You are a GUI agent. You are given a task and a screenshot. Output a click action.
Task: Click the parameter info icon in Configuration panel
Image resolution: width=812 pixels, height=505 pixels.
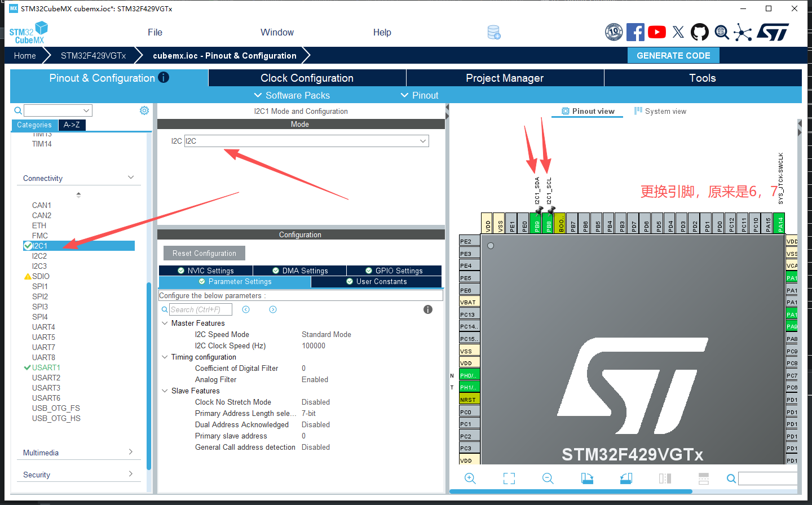[428, 309]
